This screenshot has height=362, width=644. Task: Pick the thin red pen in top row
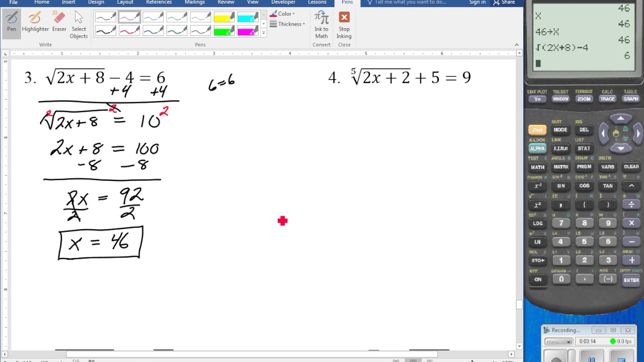point(129,18)
